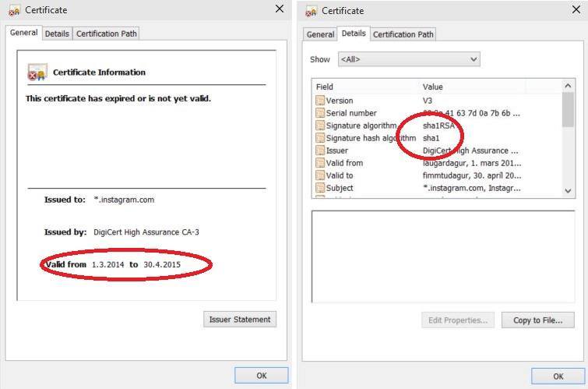Open the Show <All> dropdown
This screenshot has width=588, height=389.
point(409,59)
